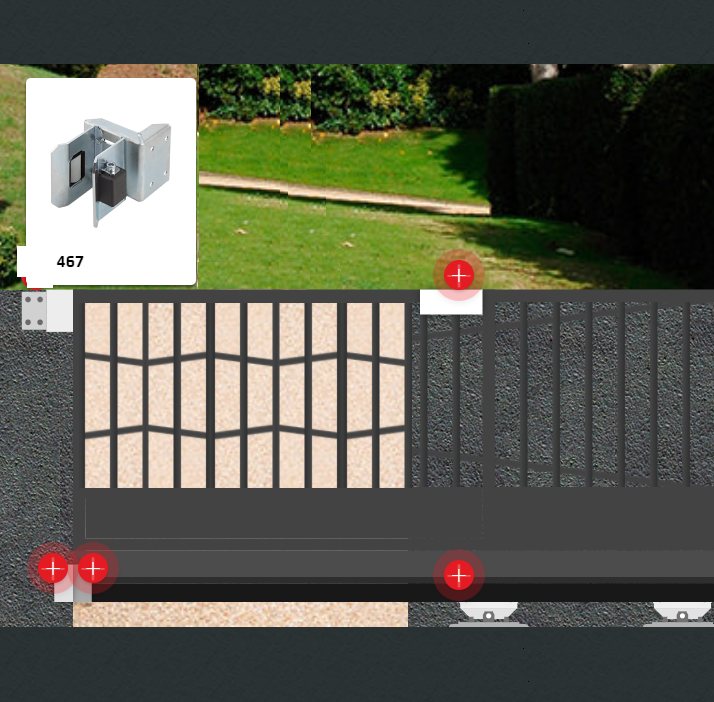This screenshot has height=702, width=714.
Task: Click the white bracket below the top hotspot
Action: point(451,302)
